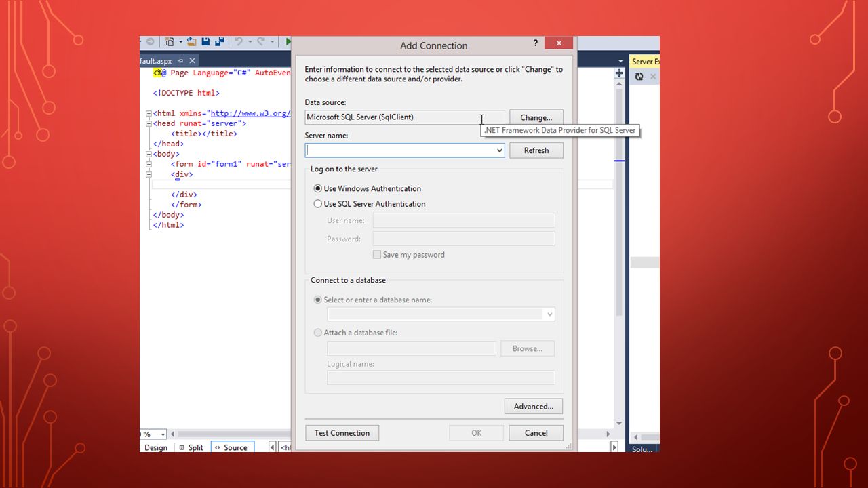Viewport: 868px width, 488px height.
Task: Choose Select or enter a database name option
Action: pos(373,300)
